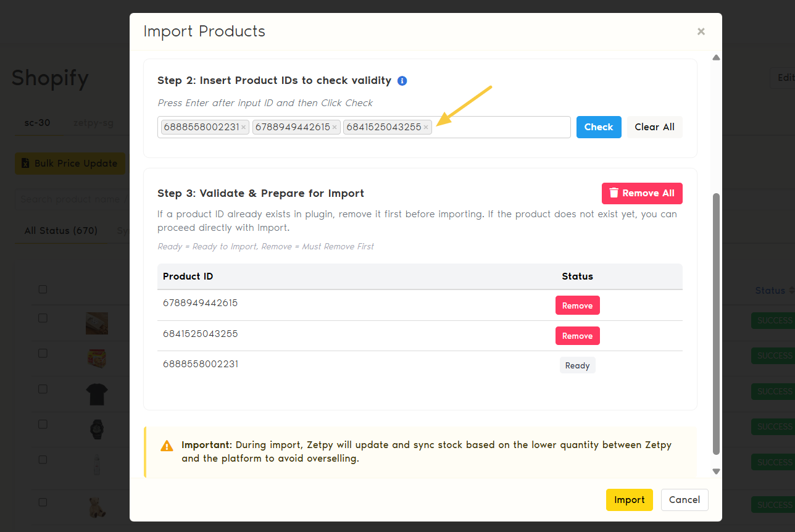Click the teddy bear product thumbnail
795x532 pixels.
tap(97, 506)
